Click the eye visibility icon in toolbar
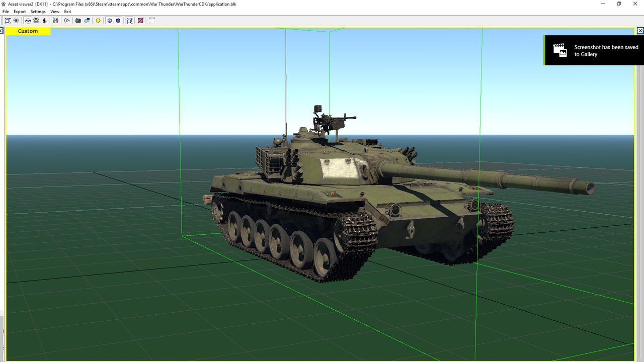Screen dimensions: 644x362 (16, 21)
